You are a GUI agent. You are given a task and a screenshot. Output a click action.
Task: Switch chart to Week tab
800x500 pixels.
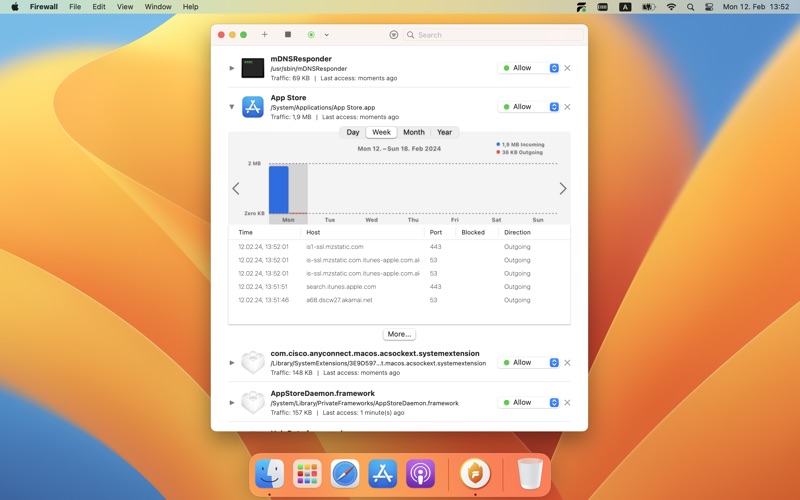381,132
